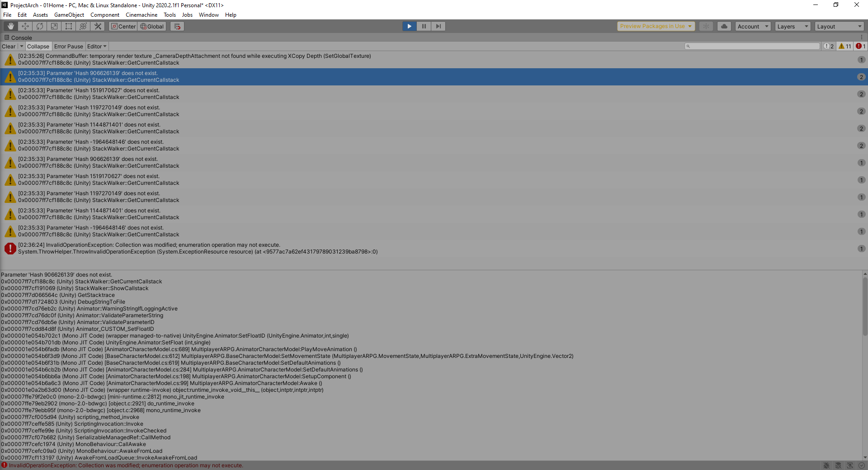The height and width of the screenshot is (470, 868).
Task: Select the Rect Transform tool
Action: click(x=68, y=26)
